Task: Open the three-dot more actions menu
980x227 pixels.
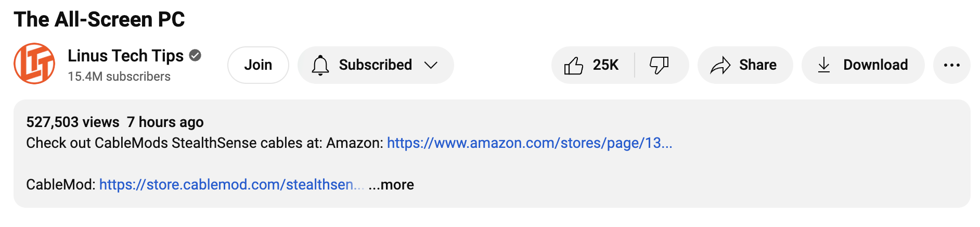Action: click(x=951, y=65)
